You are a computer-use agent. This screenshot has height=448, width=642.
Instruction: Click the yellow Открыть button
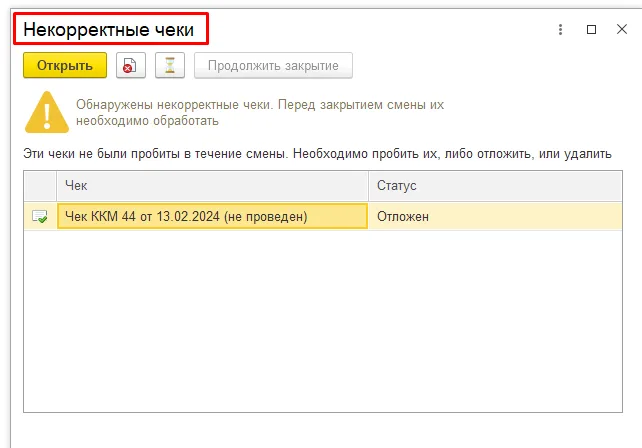[x=65, y=65]
